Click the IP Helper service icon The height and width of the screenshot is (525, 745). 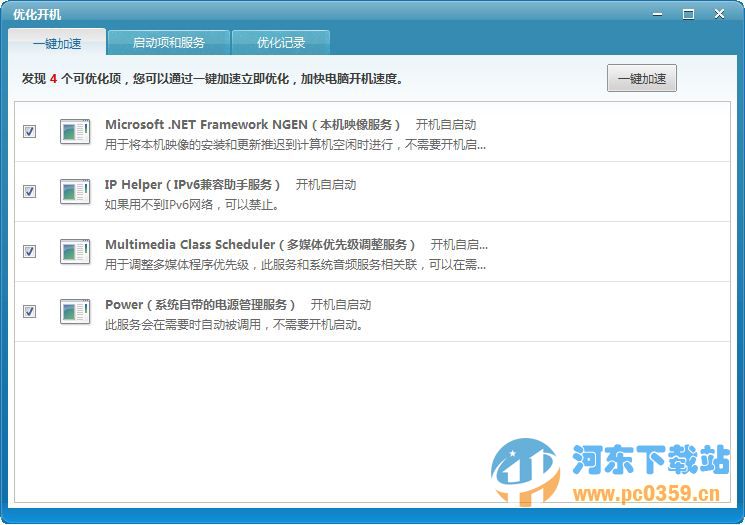click(75, 191)
